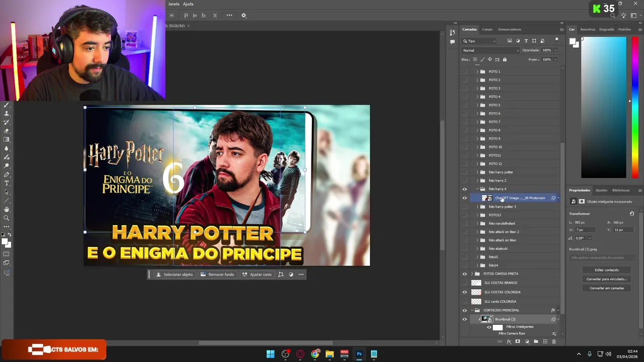Open the Normal blend mode dropdown
This screenshot has height=362, width=644.
pyautogui.click(x=491, y=50)
